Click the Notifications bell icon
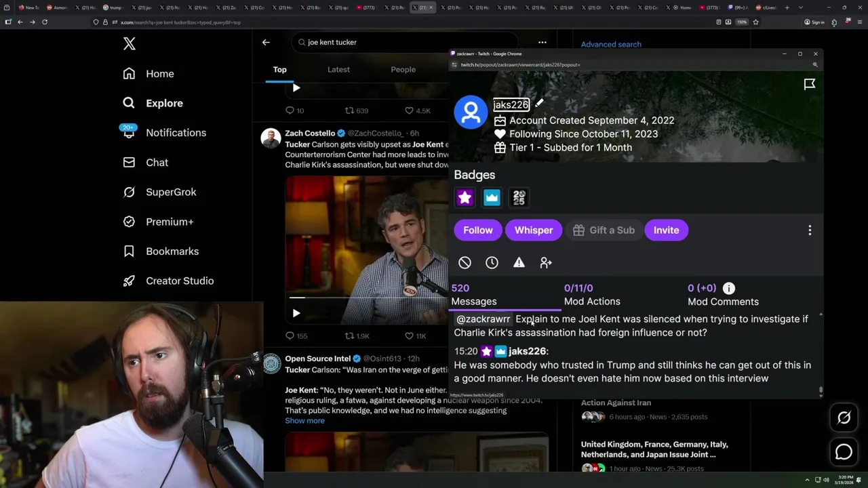Image resolution: width=868 pixels, height=488 pixels. pos(129,133)
